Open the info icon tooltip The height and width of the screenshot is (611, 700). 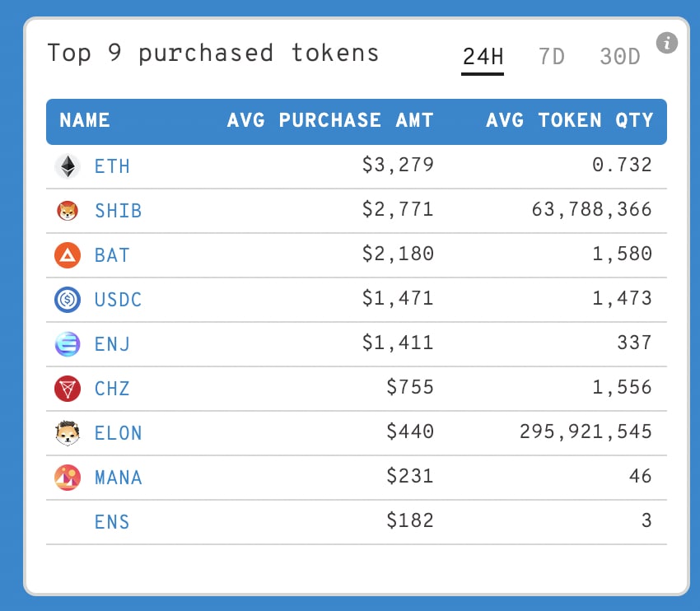pyautogui.click(x=667, y=42)
